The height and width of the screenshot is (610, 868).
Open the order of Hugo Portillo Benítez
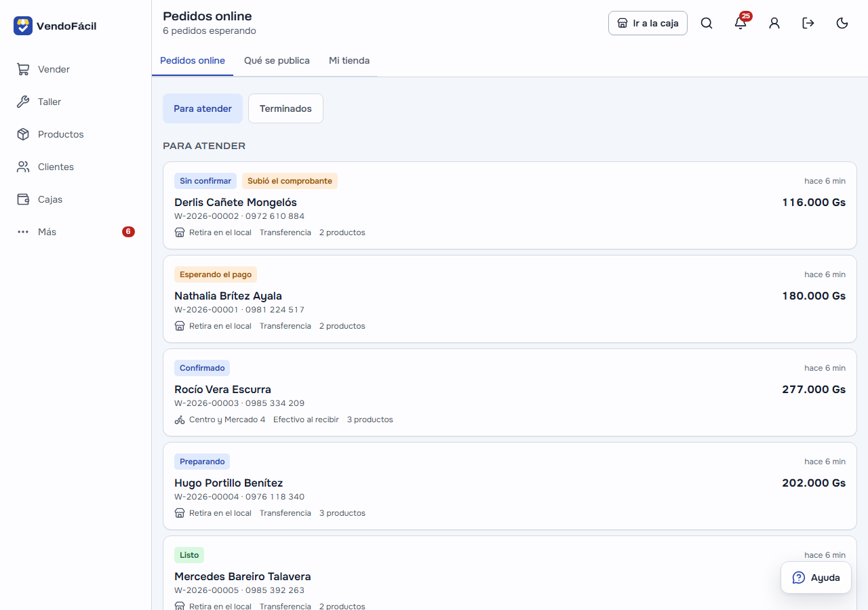tap(510, 486)
